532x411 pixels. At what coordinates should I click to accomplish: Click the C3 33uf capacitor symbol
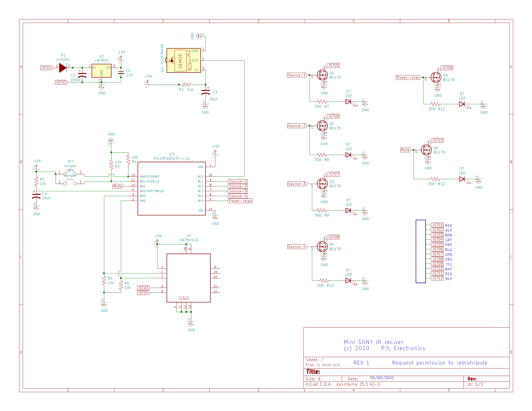click(x=206, y=92)
